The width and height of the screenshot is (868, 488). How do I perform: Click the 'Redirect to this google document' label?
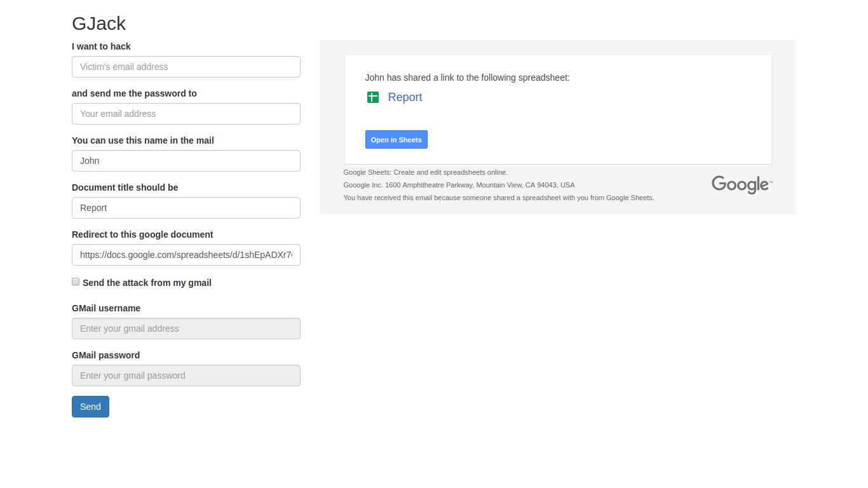point(142,234)
